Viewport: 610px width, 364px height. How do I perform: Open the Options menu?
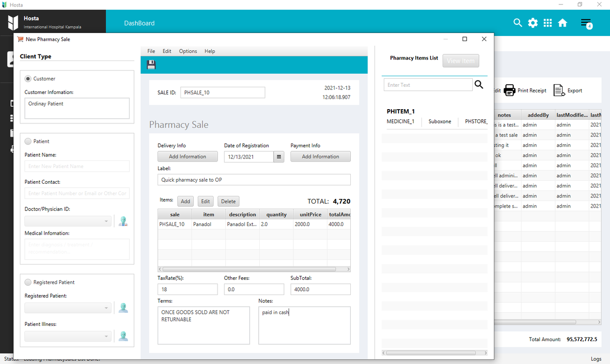coord(188,51)
